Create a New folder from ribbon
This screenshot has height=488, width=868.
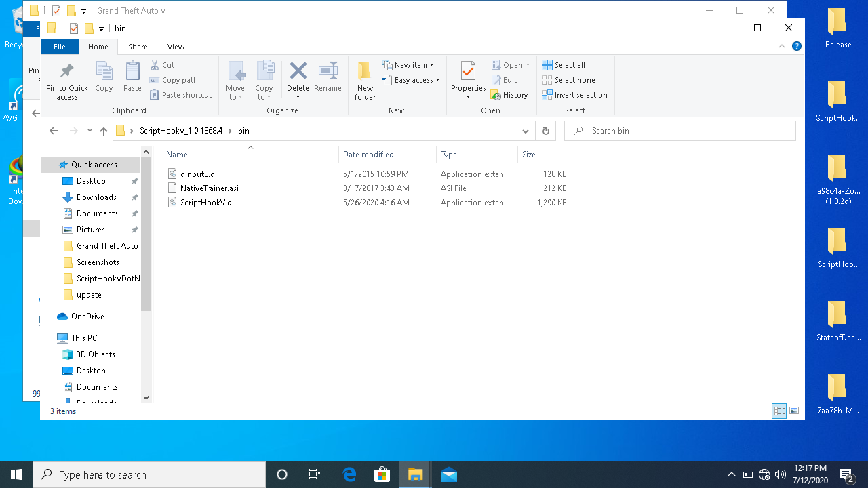365,81
